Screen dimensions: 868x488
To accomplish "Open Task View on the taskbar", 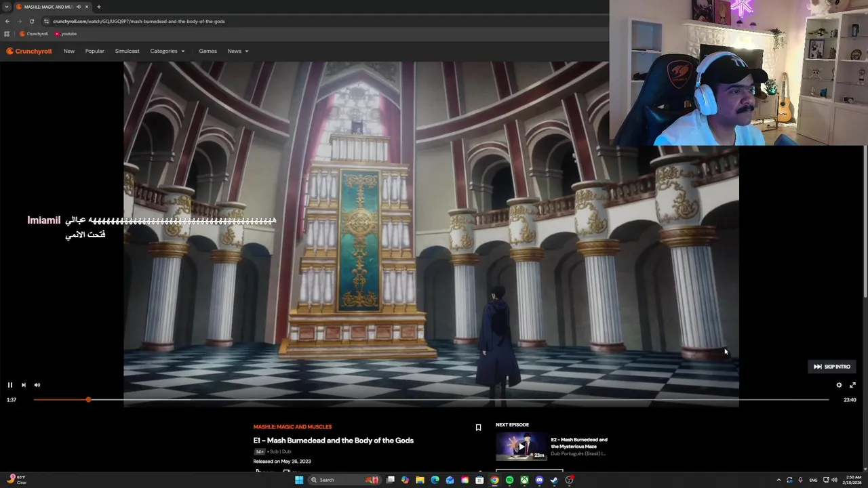I will [x=391, y=480].
